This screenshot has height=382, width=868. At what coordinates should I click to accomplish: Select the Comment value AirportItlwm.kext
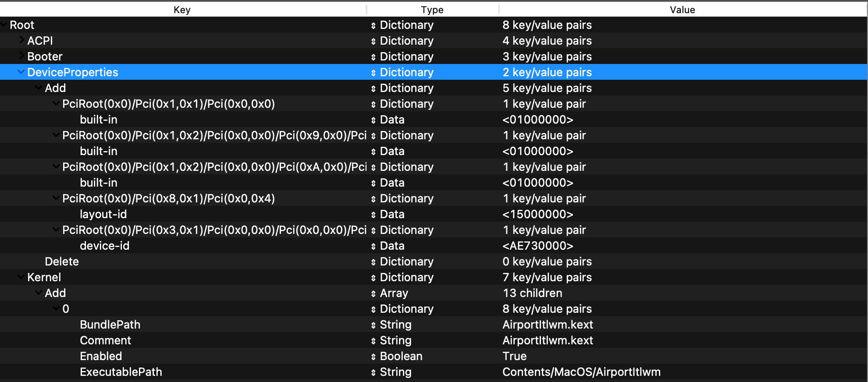(x=548, y=340)
